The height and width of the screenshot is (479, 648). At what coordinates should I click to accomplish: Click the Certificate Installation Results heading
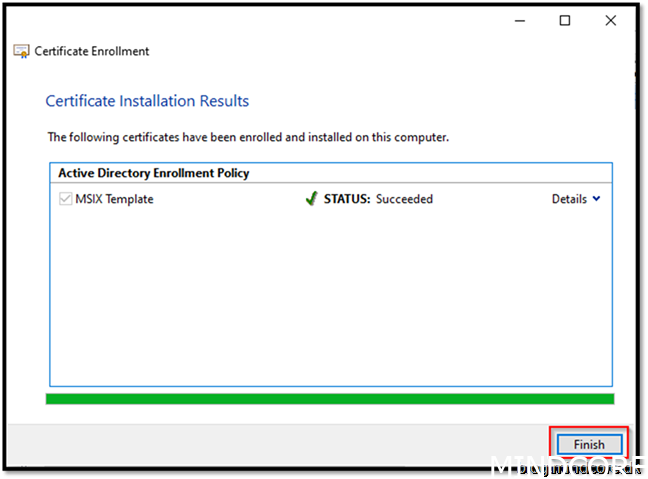coord(147,101)
